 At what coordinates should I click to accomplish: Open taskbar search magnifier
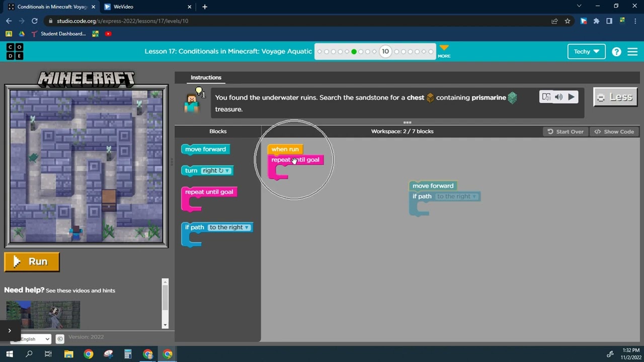[29, 354]
